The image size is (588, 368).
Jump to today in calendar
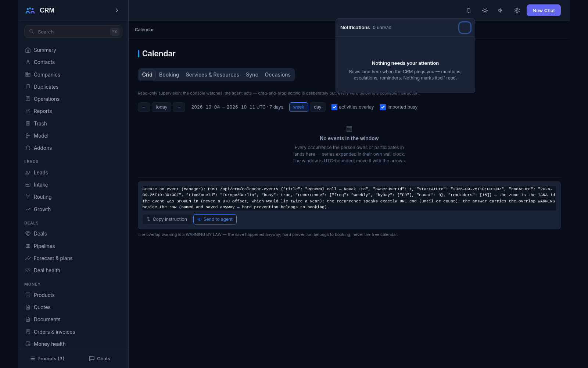coord(161,107)
